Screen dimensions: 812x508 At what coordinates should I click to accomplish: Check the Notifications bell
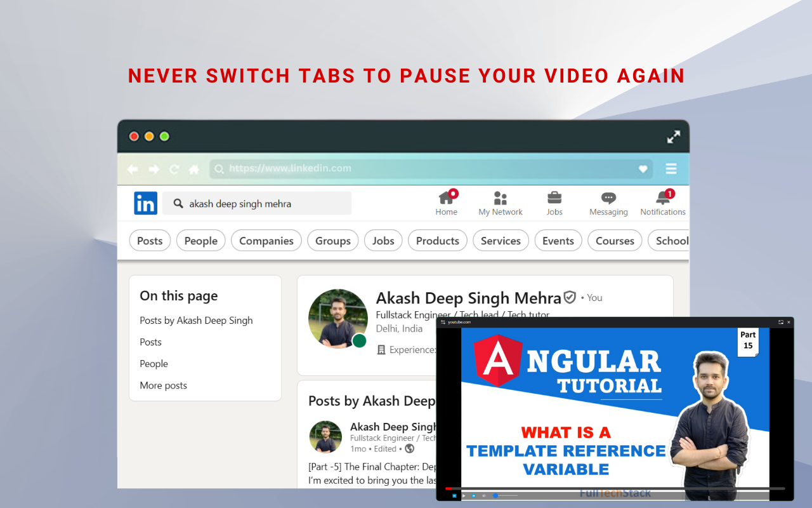[662, 202]
